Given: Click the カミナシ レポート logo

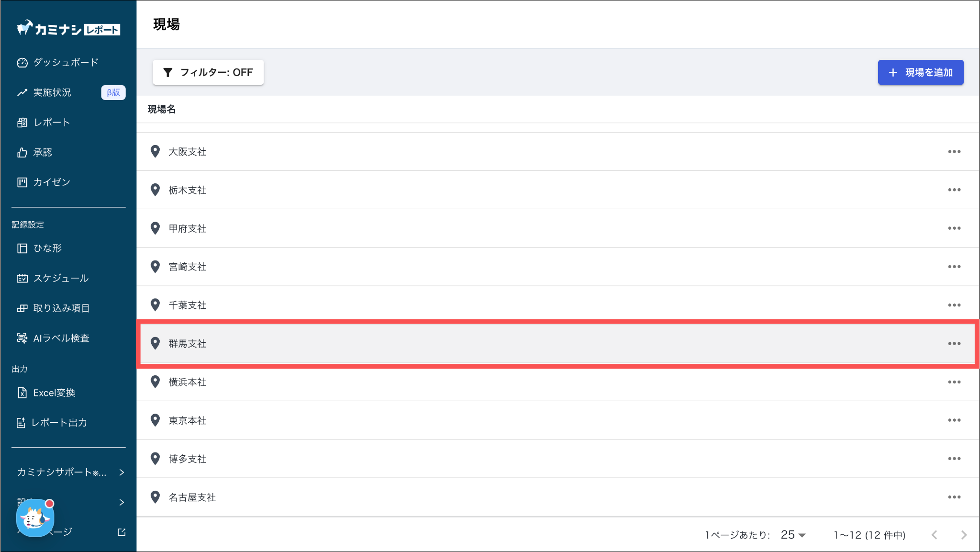Looking at the screenshot, I should tap(68, 29).
